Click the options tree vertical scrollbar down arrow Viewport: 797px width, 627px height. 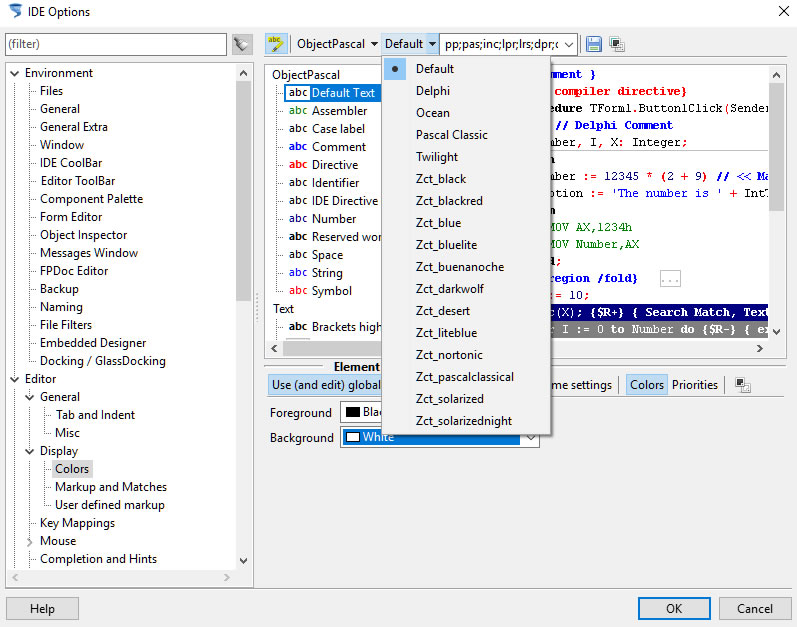(243, 561)
